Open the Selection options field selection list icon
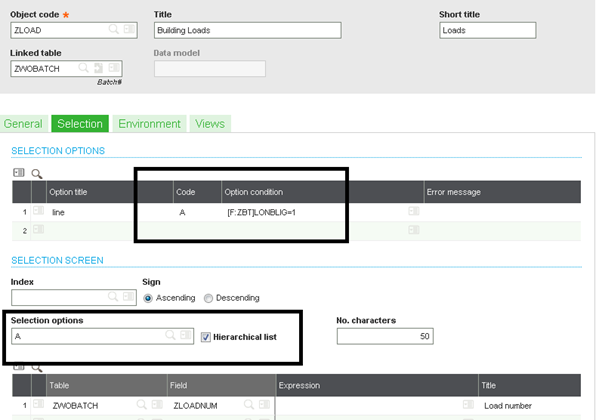The image size is (602, 420). [185, 336]
